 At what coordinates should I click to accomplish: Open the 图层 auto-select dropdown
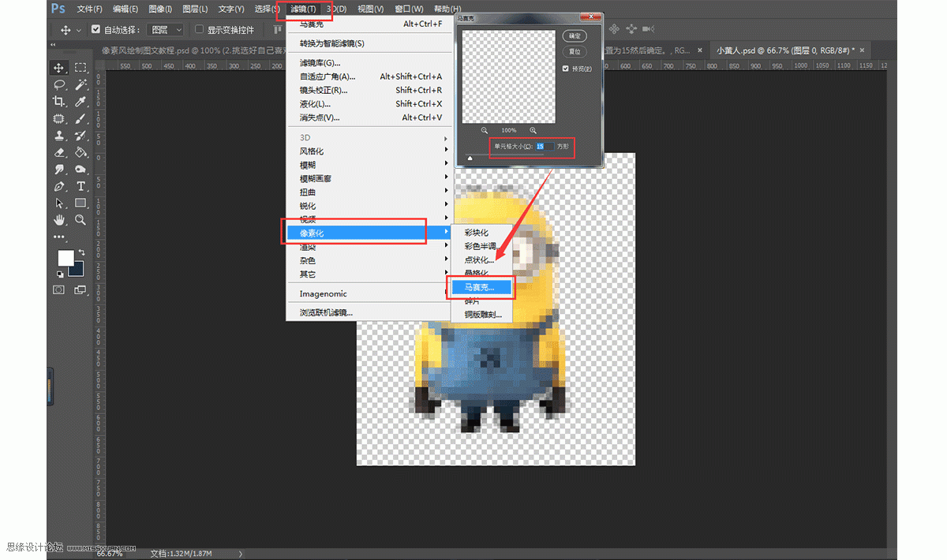(166, 30)
